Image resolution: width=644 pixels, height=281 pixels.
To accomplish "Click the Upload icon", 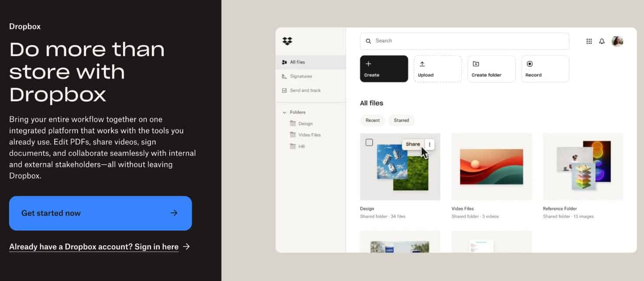I will point(422,63).
